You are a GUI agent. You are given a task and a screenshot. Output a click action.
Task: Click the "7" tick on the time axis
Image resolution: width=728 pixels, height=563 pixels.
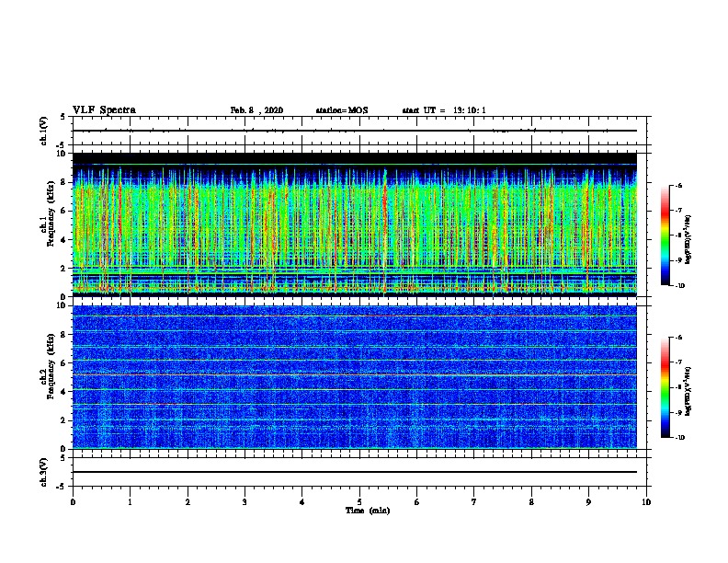(x=474, y=502)
